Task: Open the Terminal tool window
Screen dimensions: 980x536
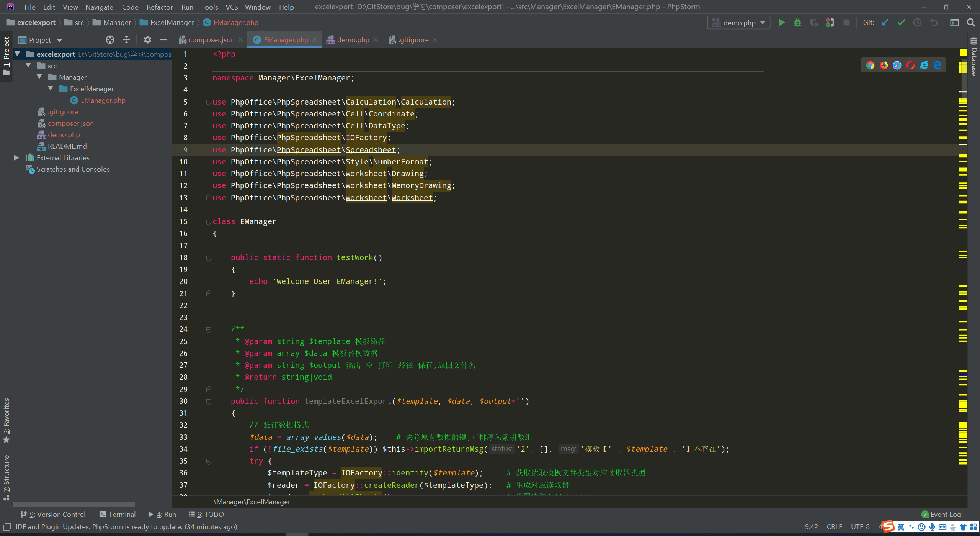Action: tap(118, 514)
